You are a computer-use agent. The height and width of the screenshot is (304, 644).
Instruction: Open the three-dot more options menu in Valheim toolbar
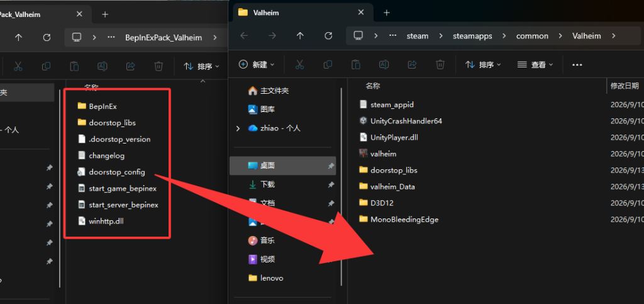(x=577, y=64)
